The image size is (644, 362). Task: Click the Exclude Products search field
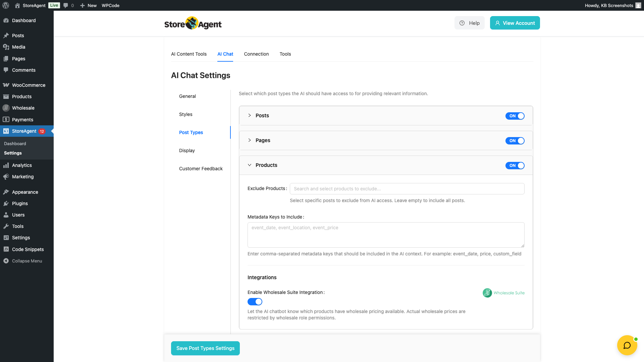(407, 189)
